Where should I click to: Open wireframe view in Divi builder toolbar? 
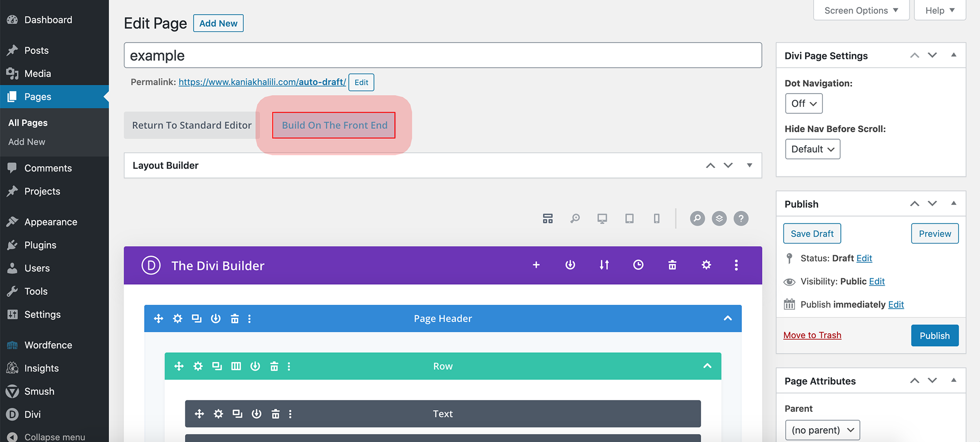pos(548,219)
